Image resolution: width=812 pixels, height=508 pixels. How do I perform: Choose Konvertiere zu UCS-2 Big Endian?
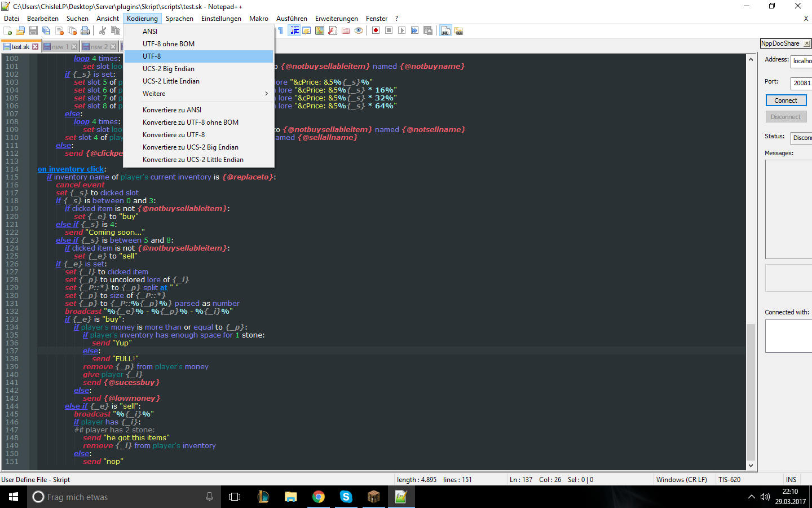(198, 147)
